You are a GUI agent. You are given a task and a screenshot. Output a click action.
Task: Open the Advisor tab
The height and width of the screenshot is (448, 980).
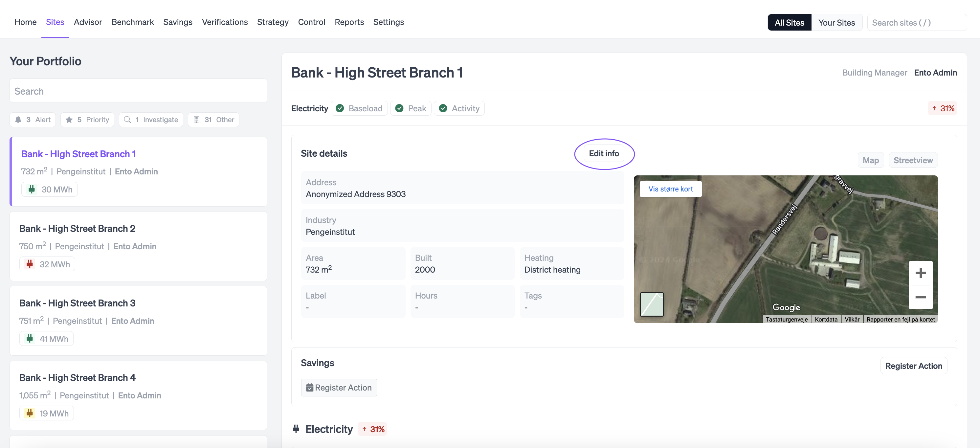point(88,22)
